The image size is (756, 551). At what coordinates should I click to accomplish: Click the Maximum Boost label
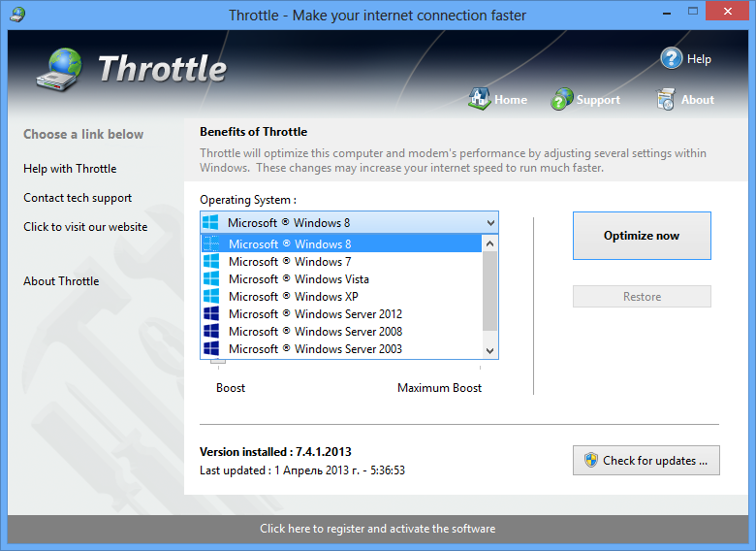[x=439, y=388]
